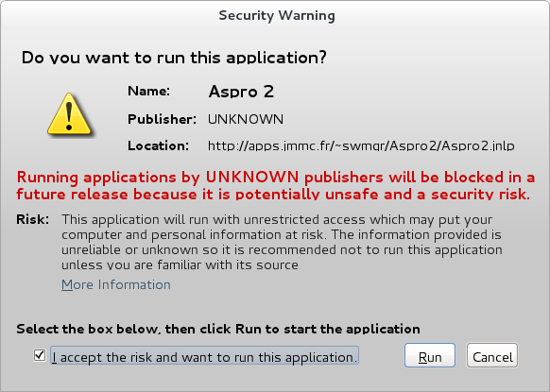Click the 'unless you are familiar' risk line
Image resolution: width=550 pixels, height=392 pixels.
click(180, 264)
